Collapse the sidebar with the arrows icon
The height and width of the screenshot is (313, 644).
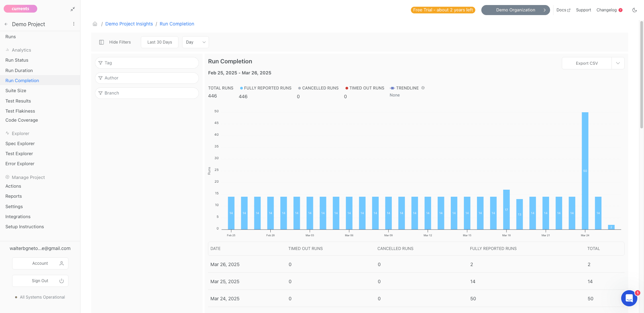point(73,9)
